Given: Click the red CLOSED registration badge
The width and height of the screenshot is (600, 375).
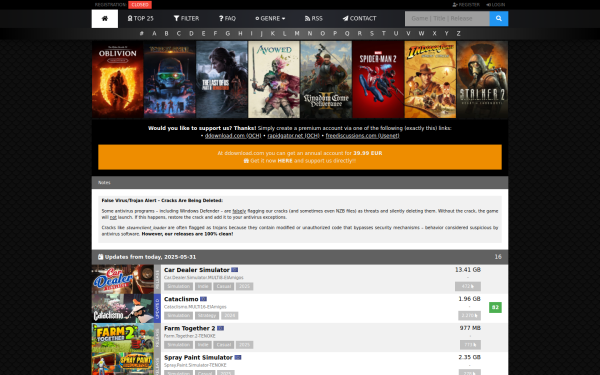Looking at the screenshot, I should [140, 5].
